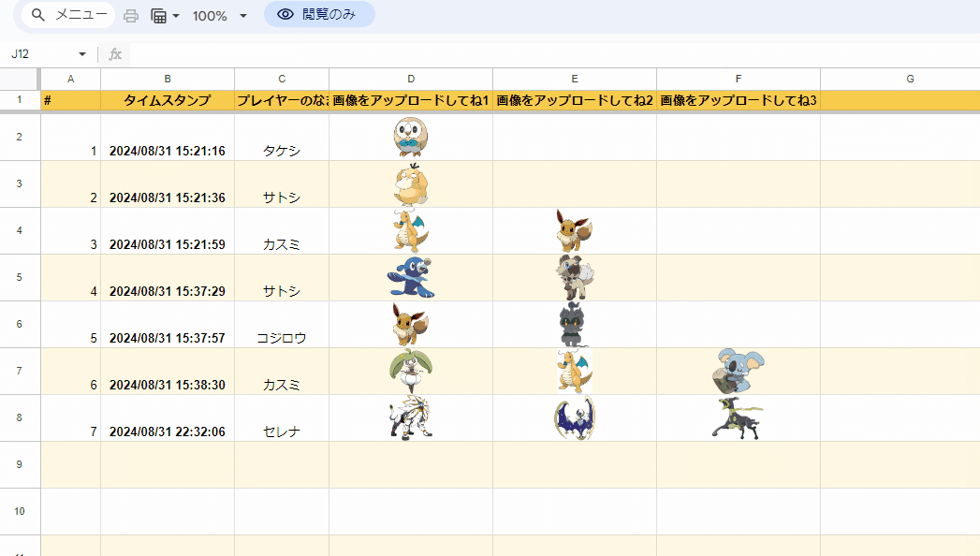Viewport: 980px width, 556px height.
Task: Click the orange dragon image in column D row 4
Action: coord(409,230)
